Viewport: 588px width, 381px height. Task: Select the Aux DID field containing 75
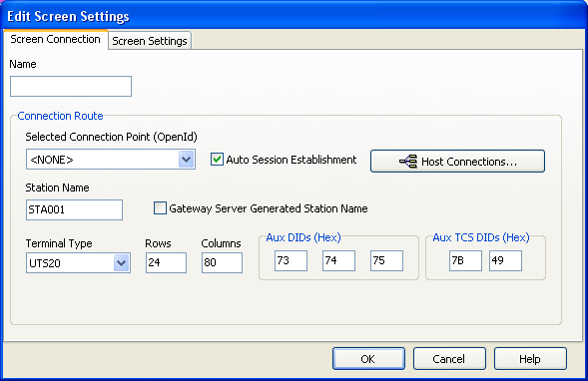[x=386, y=260]
